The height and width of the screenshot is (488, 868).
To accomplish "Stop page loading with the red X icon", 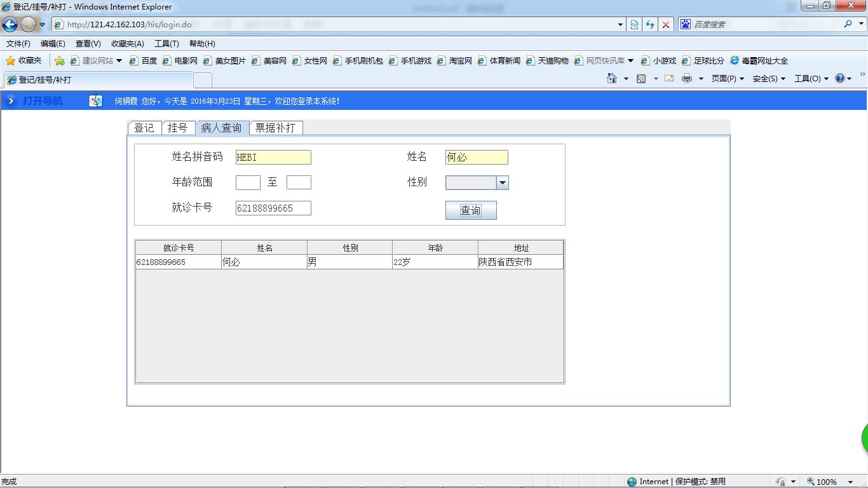I will 666,24.
